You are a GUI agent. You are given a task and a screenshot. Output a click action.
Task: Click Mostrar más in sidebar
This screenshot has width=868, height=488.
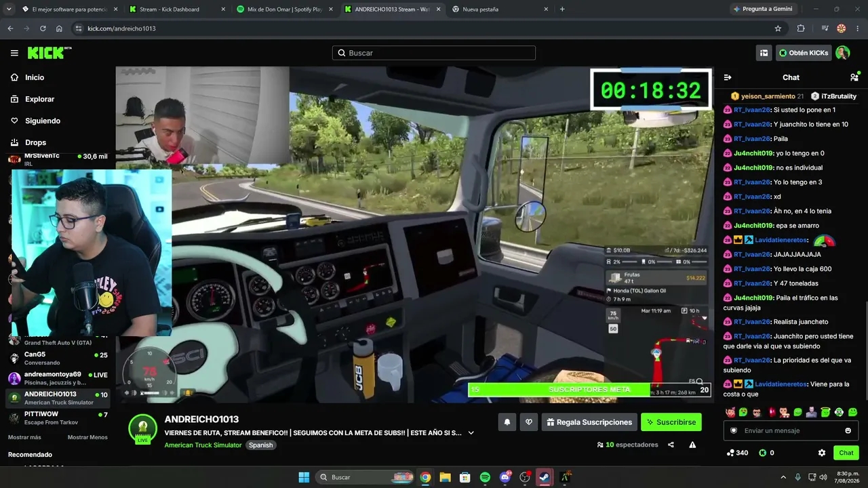point(24,437)
